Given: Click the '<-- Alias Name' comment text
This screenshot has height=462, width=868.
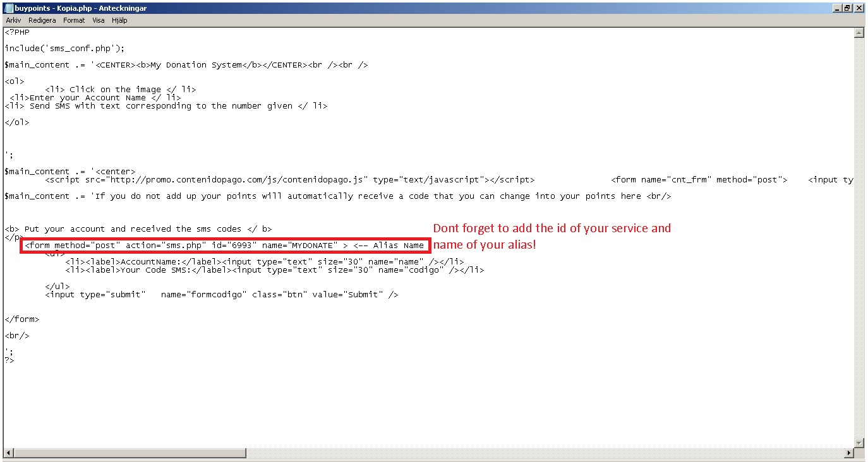Looking at the screenshot, I should [389, 245].
